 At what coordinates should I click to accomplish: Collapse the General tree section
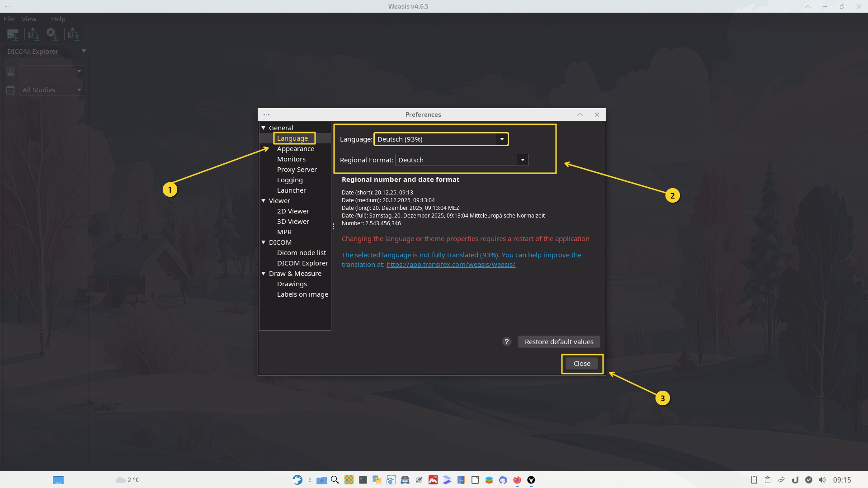264,128
